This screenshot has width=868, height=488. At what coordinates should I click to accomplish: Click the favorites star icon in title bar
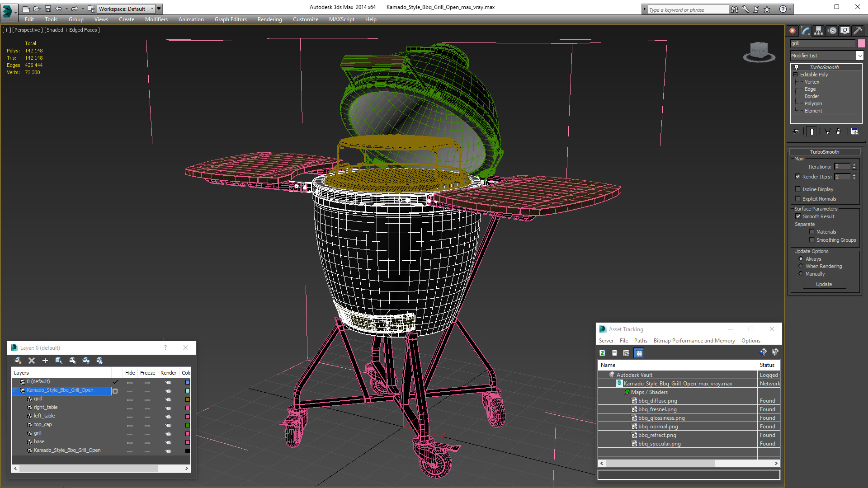tap(767, 9)
